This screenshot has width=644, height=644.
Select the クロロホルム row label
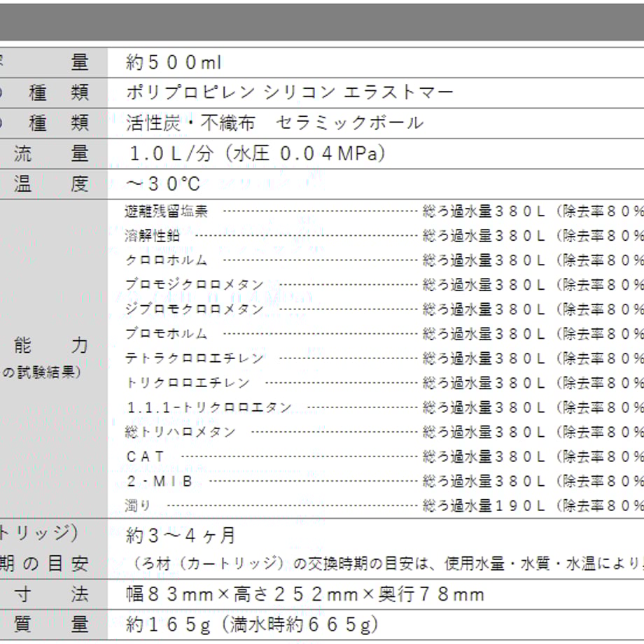click(167, 260)
